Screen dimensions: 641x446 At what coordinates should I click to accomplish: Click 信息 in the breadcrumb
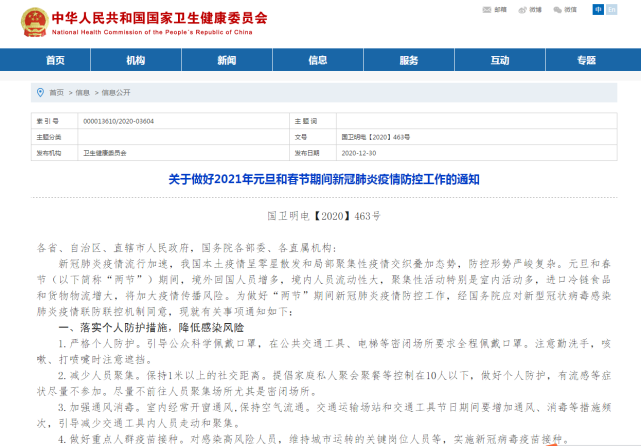[x=82, y=92]
